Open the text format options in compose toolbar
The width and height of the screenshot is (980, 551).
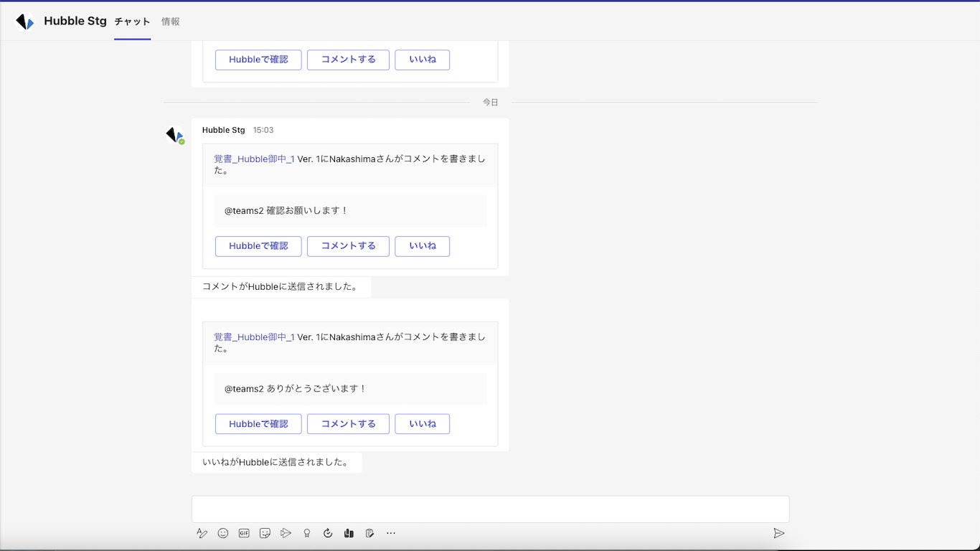tap(202, 533)
